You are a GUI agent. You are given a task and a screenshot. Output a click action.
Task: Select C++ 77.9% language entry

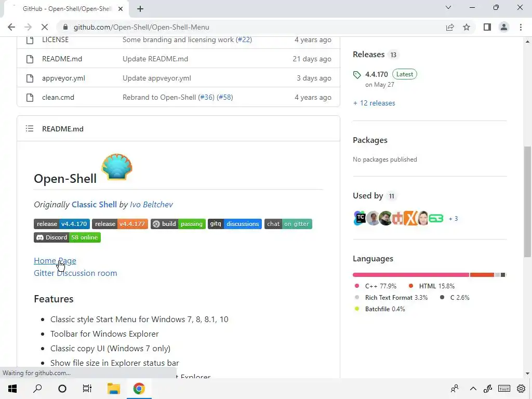pyautogui.click(x=375, y=286)
